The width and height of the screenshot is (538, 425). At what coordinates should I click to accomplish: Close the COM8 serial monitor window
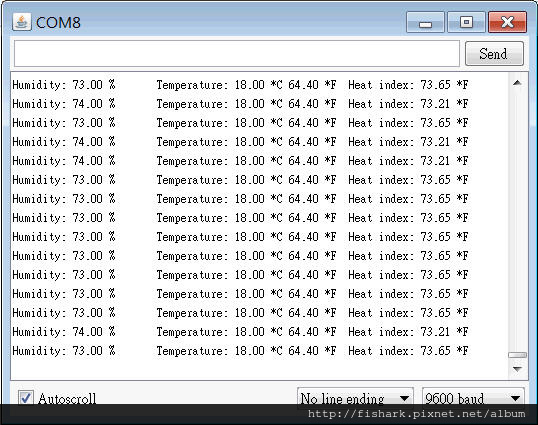[507, 22]
